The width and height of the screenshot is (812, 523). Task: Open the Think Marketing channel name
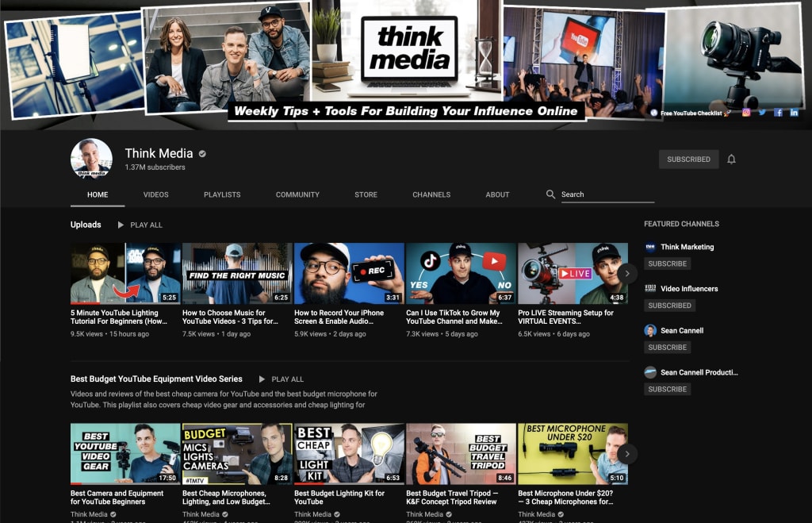click(x=688, y=247)
